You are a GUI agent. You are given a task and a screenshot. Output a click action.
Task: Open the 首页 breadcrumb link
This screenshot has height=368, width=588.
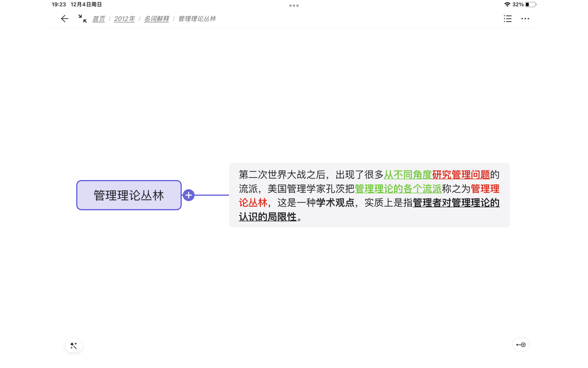point(98,18)
